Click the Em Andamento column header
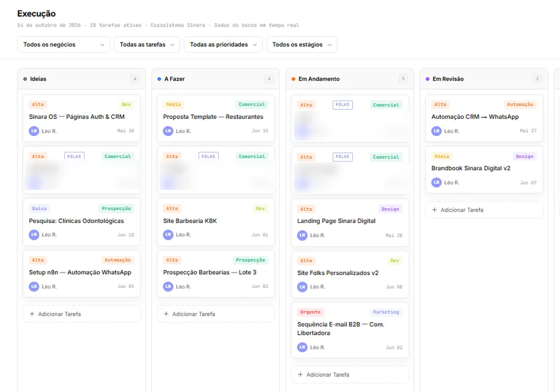Screen dimensions: 560x392 pos(349,79)
